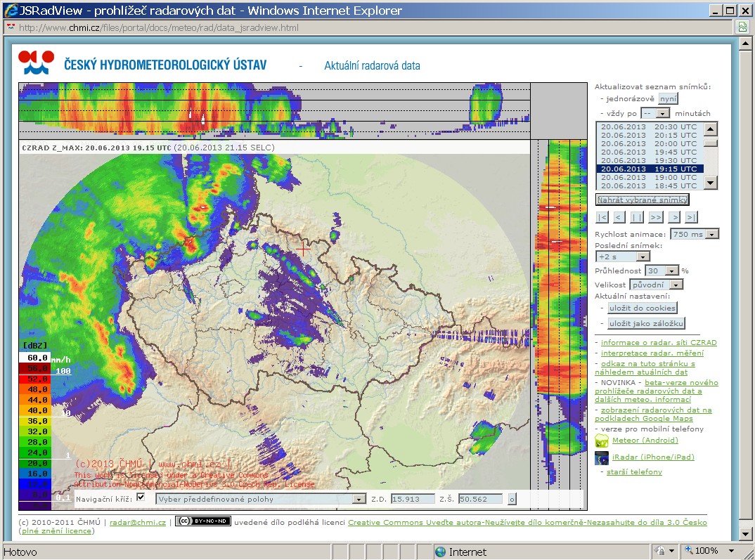Screen dimensions: 755x560
Task: Click the ČHMÚ logo icon
Action: 37,63
